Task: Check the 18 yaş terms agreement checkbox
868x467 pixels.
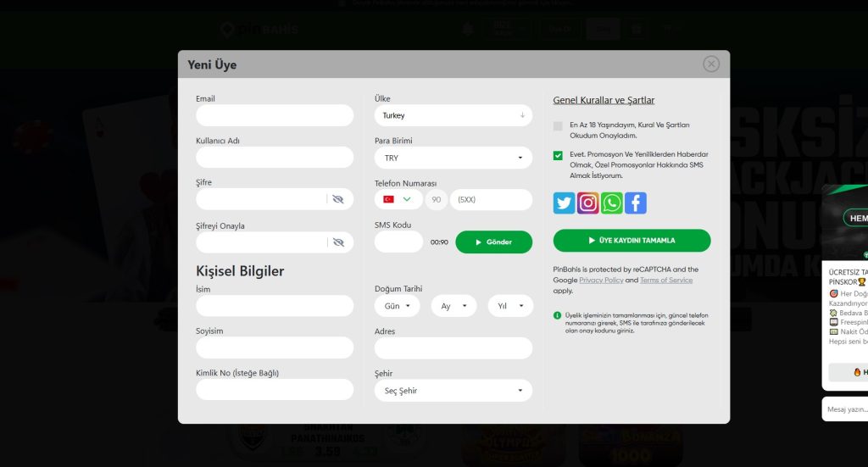Action: coord(558,126)
